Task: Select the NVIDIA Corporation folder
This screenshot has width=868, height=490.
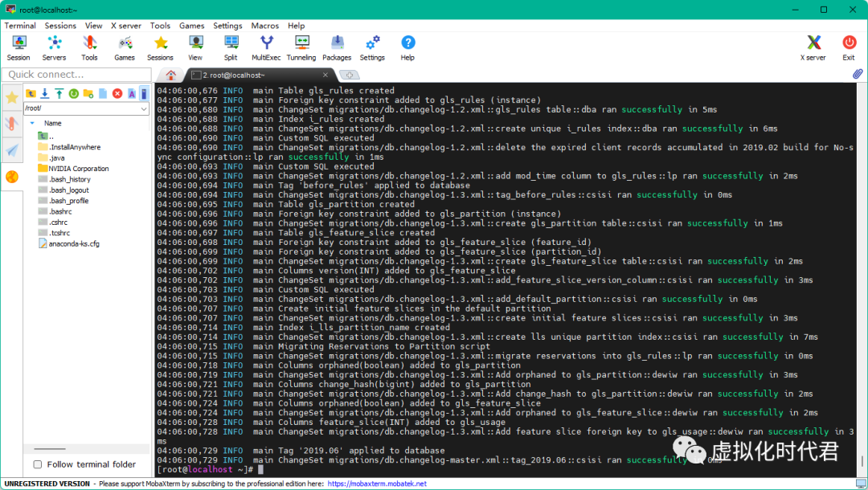Action: 78,169
